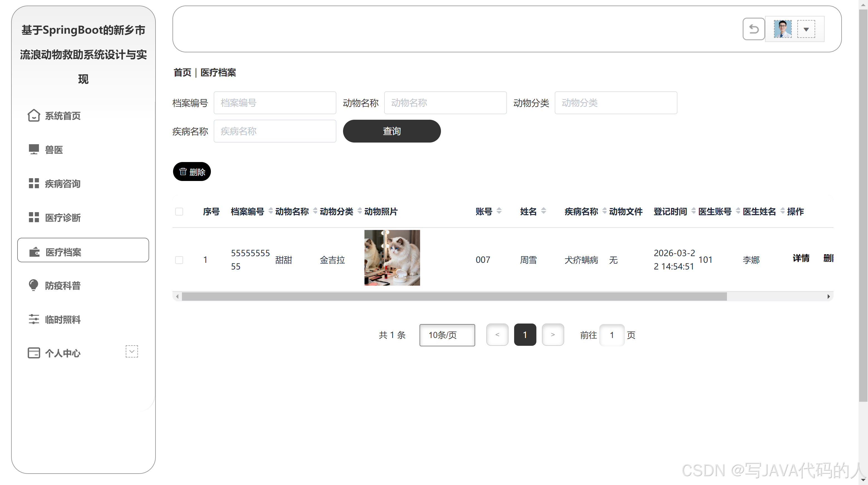Sort by 姓名 column arrows

click(x=543, y=211)
